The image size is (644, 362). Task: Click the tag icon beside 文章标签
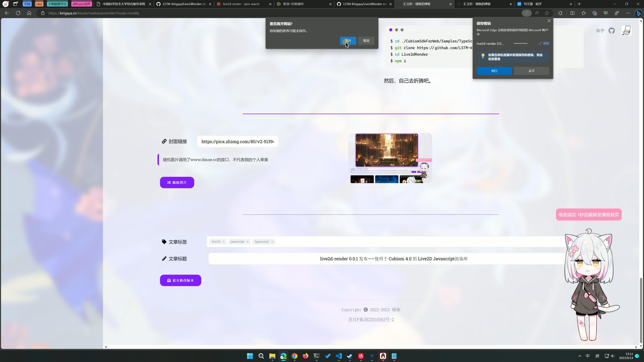point(164,242)
